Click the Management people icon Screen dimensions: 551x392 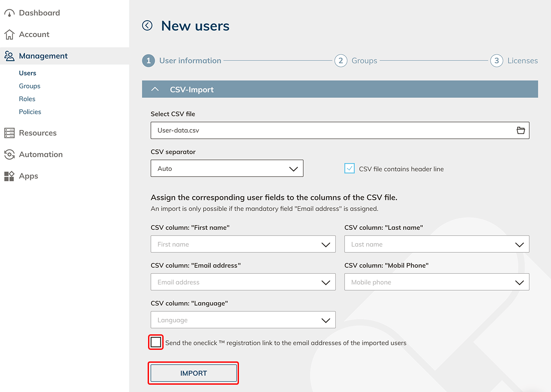9,56
